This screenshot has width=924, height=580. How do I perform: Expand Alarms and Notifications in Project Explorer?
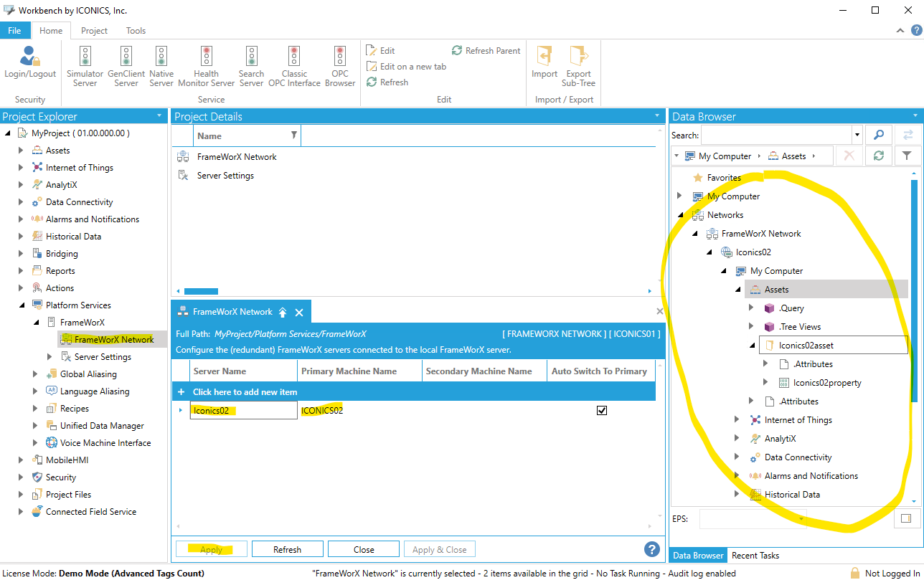pos(21,219)
